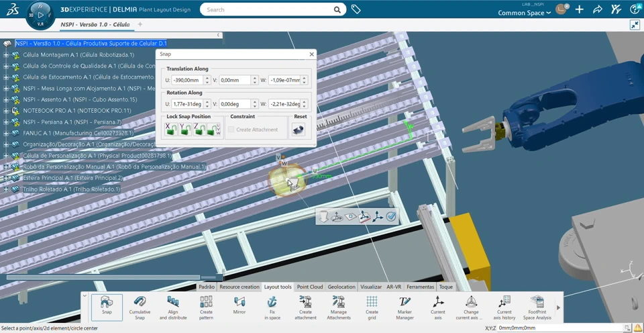Screen dimensions: 644x333
Task: Toggle the X lock snap position
Action: coord(171,130)
